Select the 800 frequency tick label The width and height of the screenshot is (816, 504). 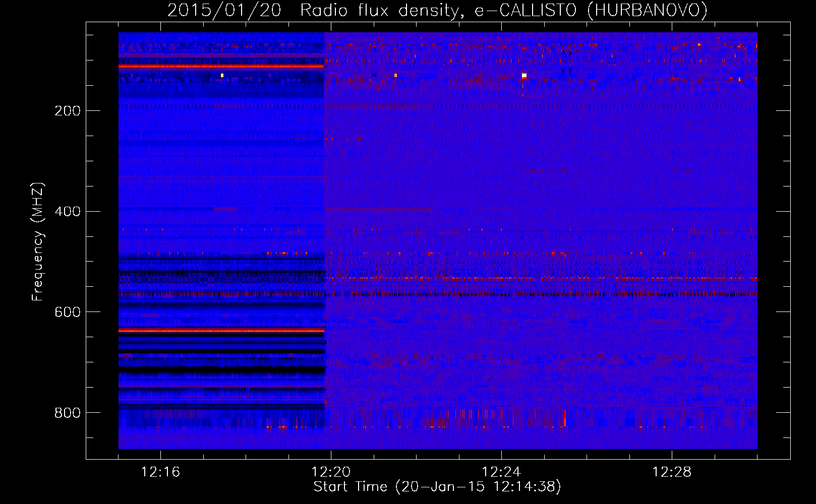(68, 413)
